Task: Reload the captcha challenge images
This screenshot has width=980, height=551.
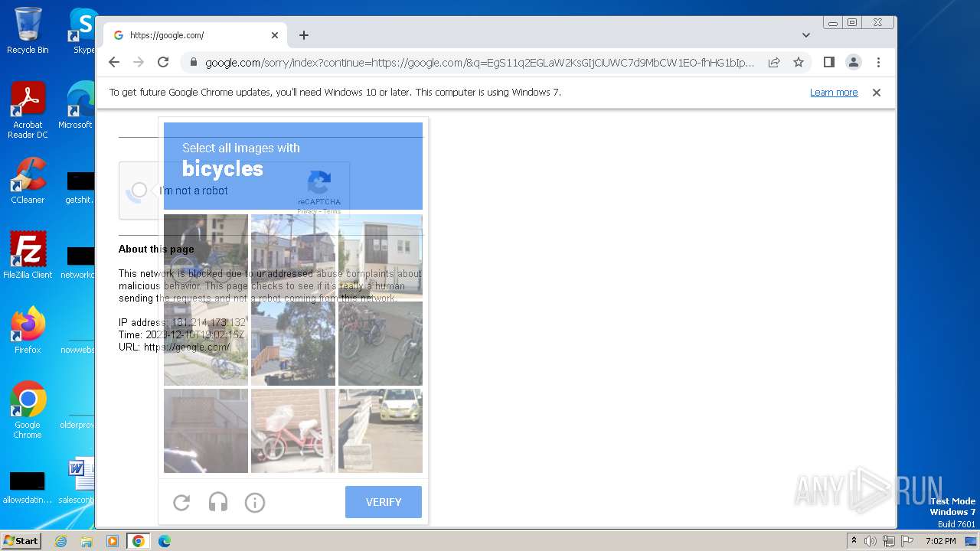Action: pos(181,502)
